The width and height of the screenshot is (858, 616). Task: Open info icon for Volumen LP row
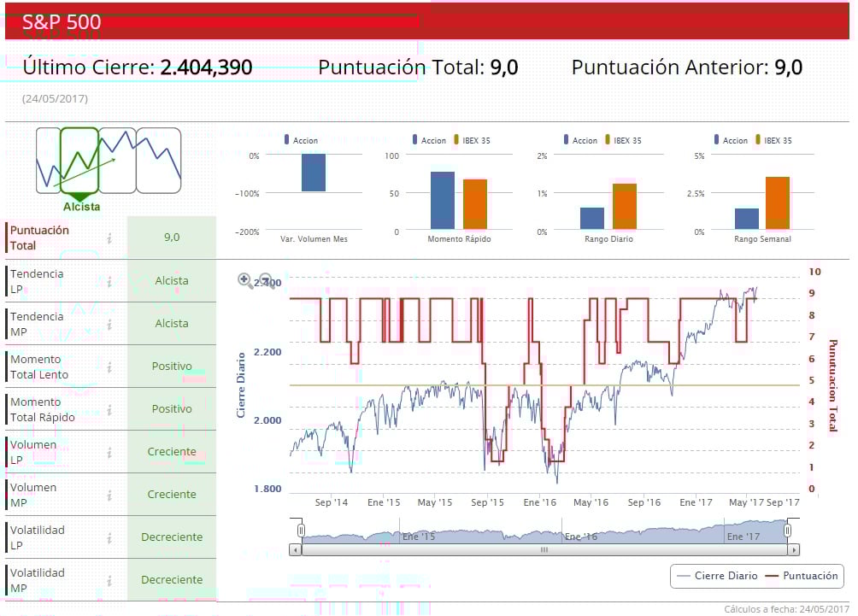pos(109,452)
